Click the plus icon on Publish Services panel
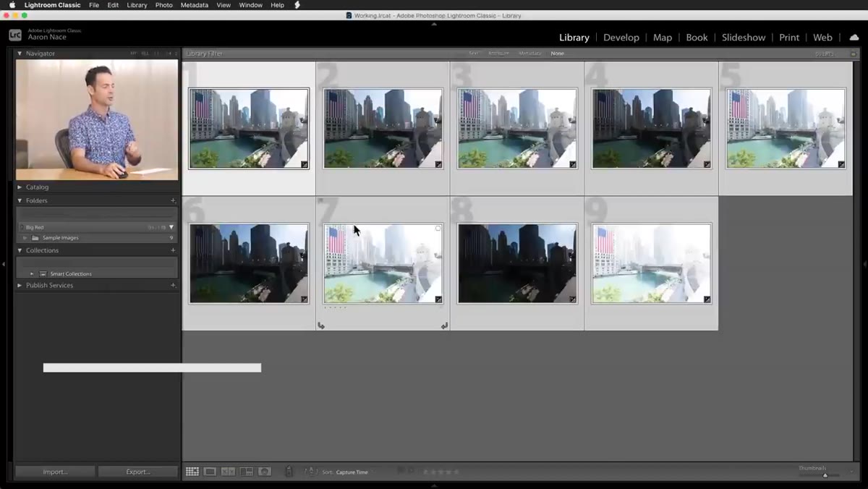 click(173, 285)
